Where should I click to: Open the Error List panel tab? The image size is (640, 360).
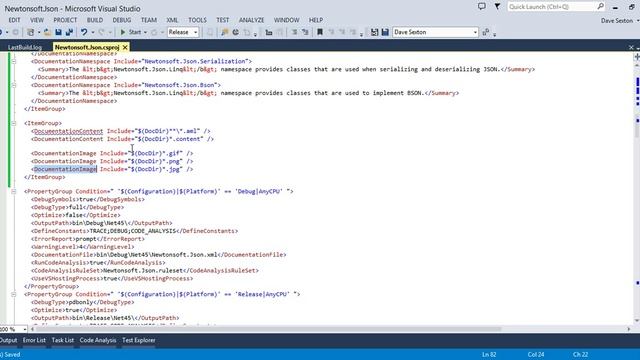tap(34, 340)
